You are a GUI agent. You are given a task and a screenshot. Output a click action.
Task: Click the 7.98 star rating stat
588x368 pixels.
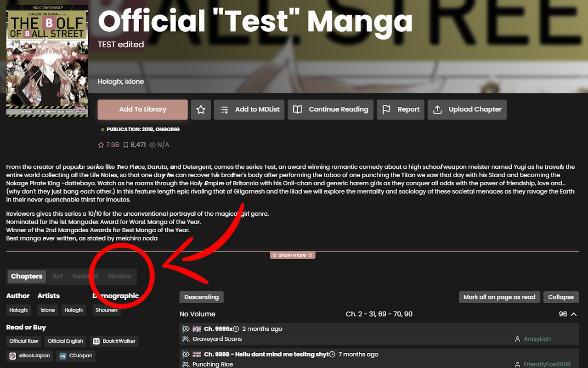108,145
